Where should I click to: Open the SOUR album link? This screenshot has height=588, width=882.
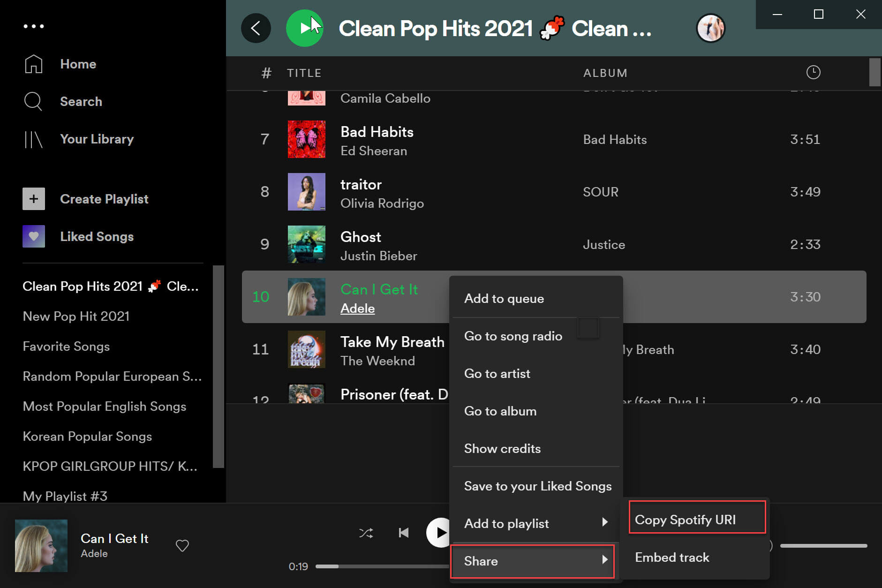[x=601, y=192]
